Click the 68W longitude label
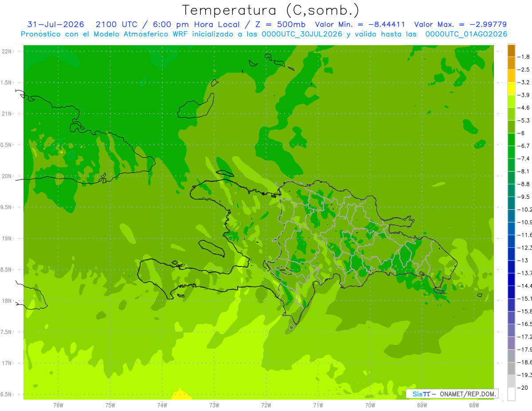 [x=474, y=405]
